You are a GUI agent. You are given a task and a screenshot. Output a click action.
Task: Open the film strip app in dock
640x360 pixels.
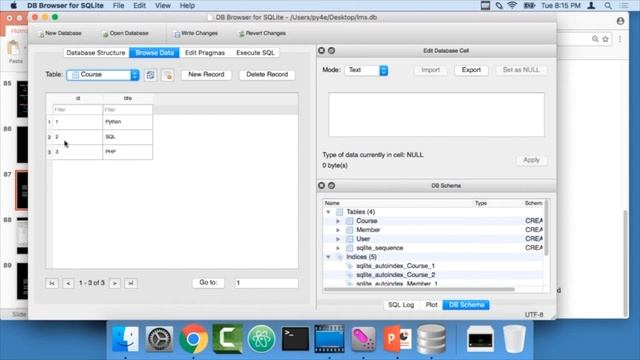pos(329,339)
